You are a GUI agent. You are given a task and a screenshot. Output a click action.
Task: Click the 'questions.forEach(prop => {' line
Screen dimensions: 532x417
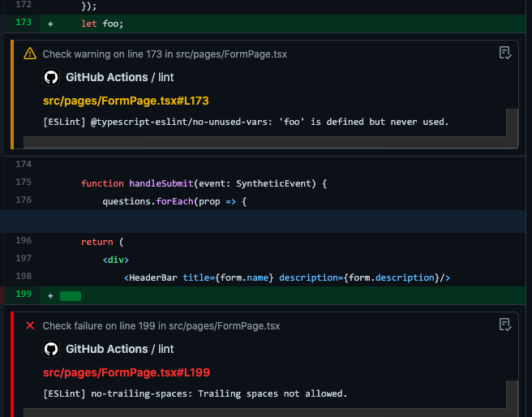(174, 201)
